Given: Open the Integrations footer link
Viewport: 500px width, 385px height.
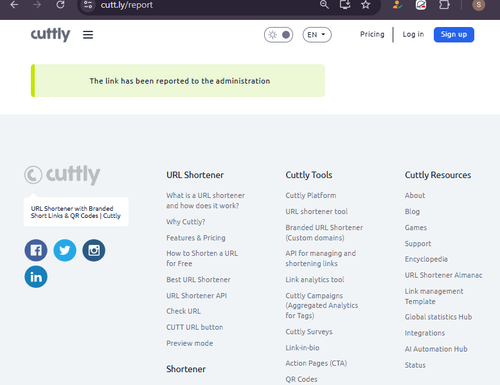Looking at the screenshot, I should click(x=425, y=333).
